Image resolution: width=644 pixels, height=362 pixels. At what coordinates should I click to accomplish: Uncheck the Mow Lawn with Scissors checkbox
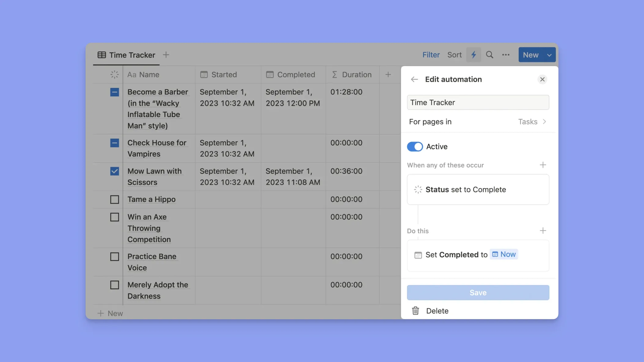coord(115,171)
